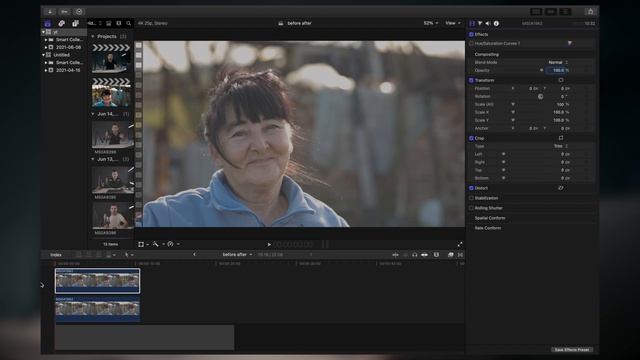Open the browser search field
Image resolution: width=640 pixels, height=360 pixels.
[129, 23]
